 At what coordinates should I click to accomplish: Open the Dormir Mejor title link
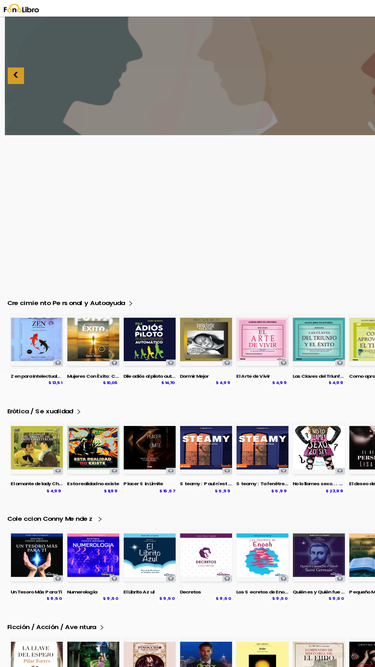194,376
